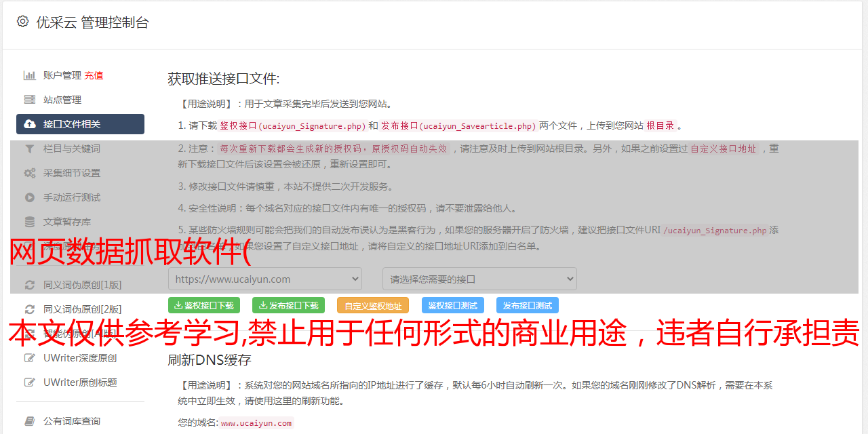Click the blue 鉴权接口测试 button
This screenshot has width=868, height=434.
coord(452,306)
